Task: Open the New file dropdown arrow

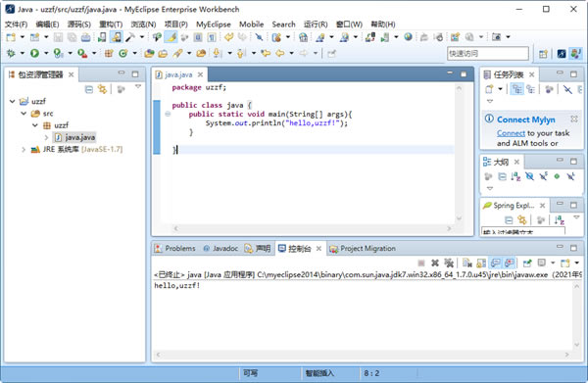Action: pos(23,37)
